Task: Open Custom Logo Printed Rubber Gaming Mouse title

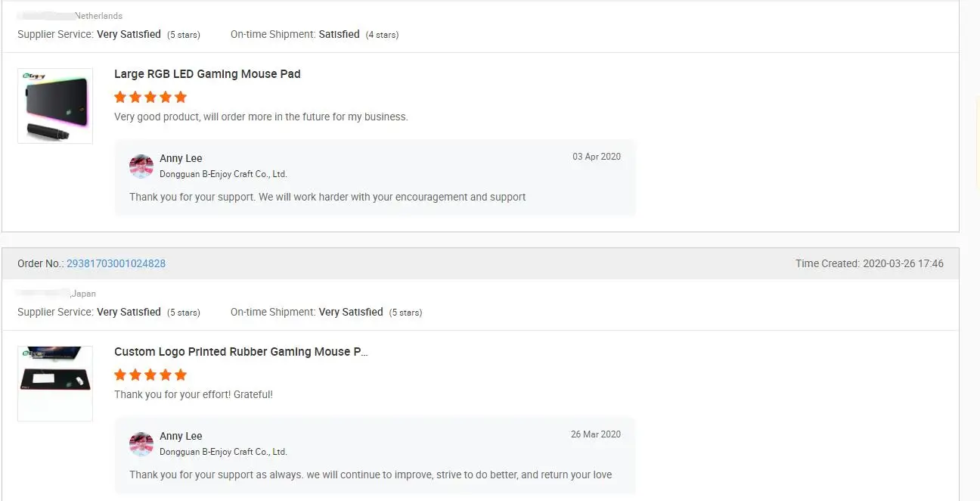Action: [241, 352]
